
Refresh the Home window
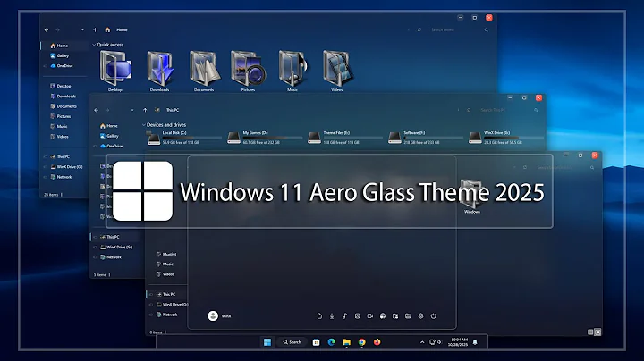tap(419, 30)
